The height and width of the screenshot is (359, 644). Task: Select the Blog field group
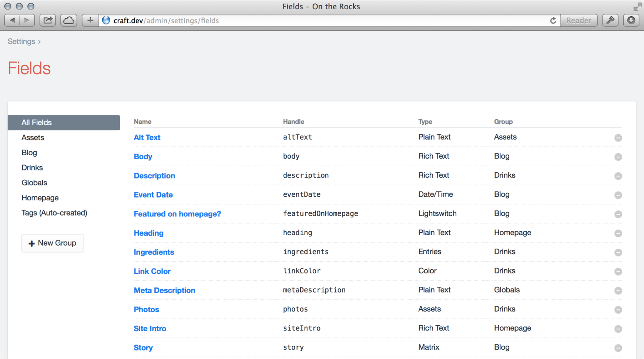pos(29,153)
